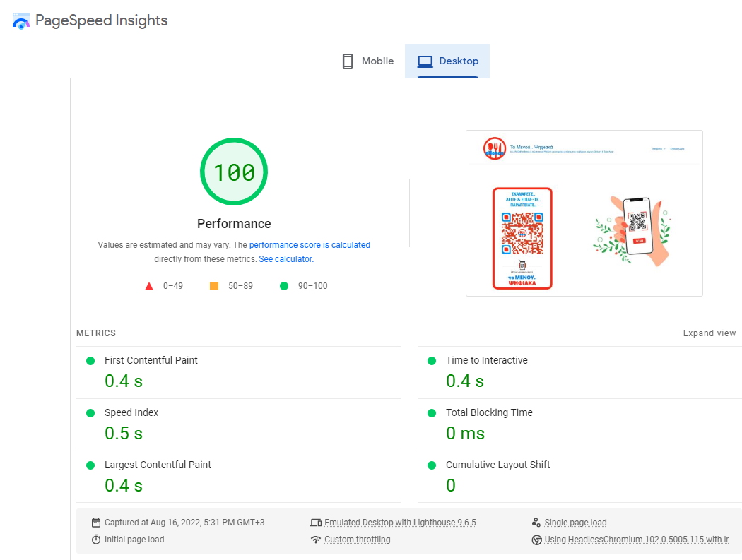Click the Largest Contentful Paint label
This screenshot has height=560, width=742.
pyautogui.click(x=158, y=465)
